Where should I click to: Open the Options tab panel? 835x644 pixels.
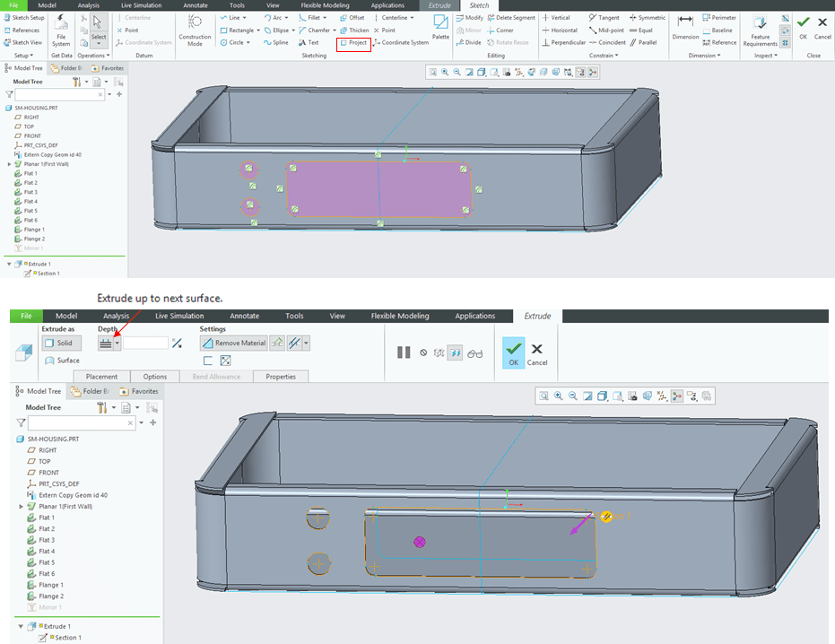pos(154,377)
